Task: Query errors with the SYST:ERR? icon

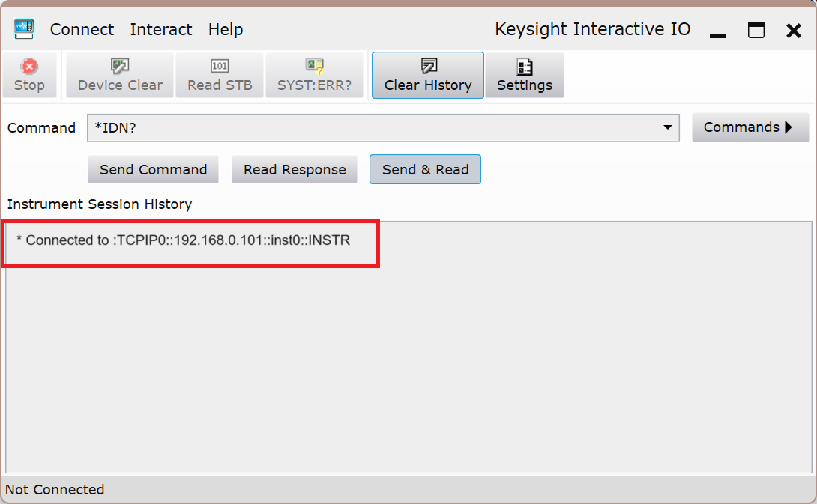Action: 314,67
